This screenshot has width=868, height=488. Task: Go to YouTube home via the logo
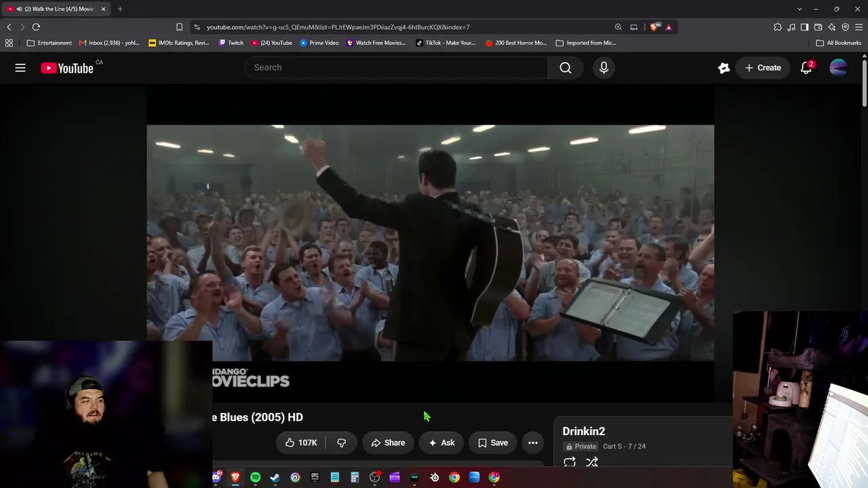click(67, 68)
